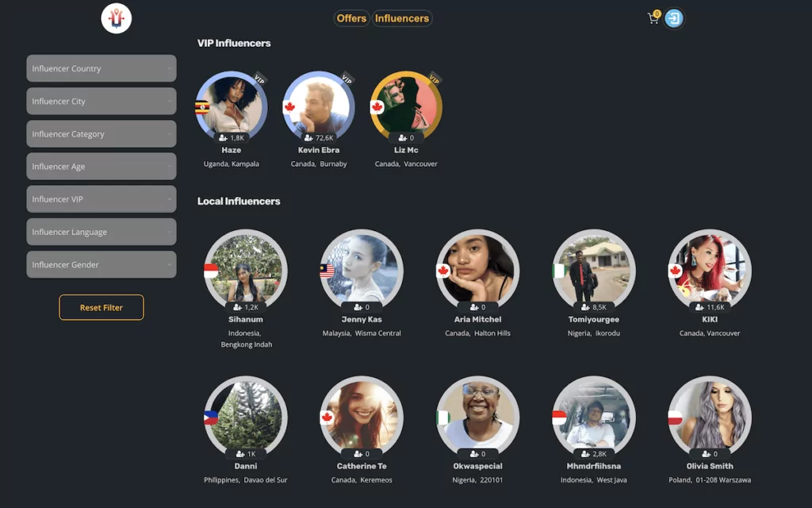The height and width of the screenshot is (508, 812).
Task: Open KIKI's profile name link
Action: click(x=710, y=319)
